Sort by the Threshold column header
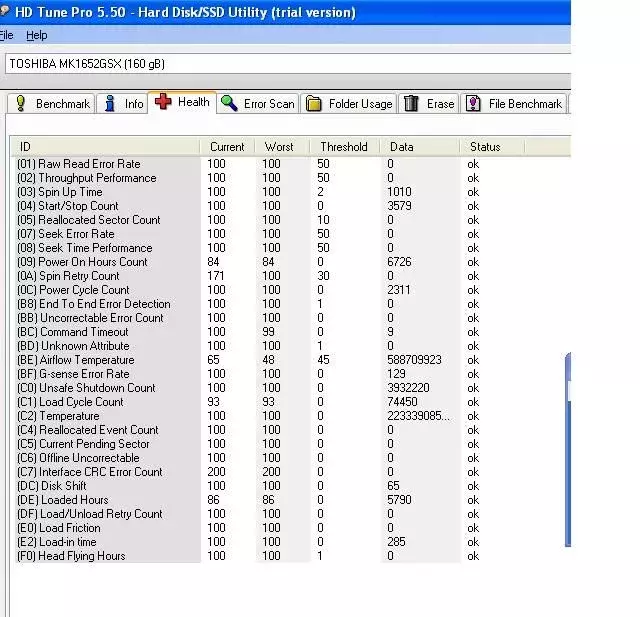Screen dimensions: 640x617 pos(344,147)
